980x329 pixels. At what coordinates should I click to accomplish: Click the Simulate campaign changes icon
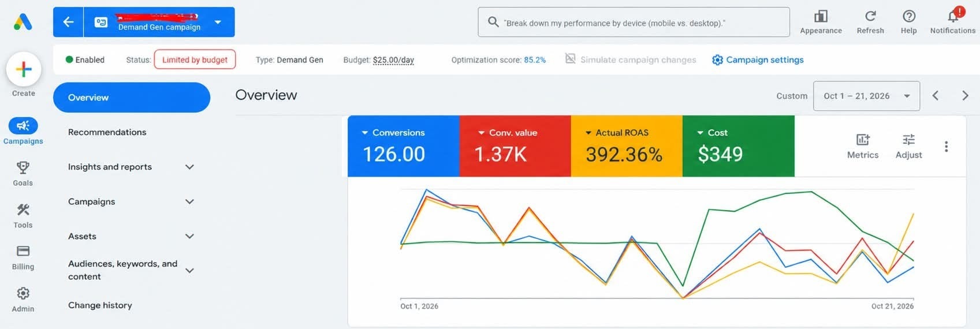coord(570,59)
